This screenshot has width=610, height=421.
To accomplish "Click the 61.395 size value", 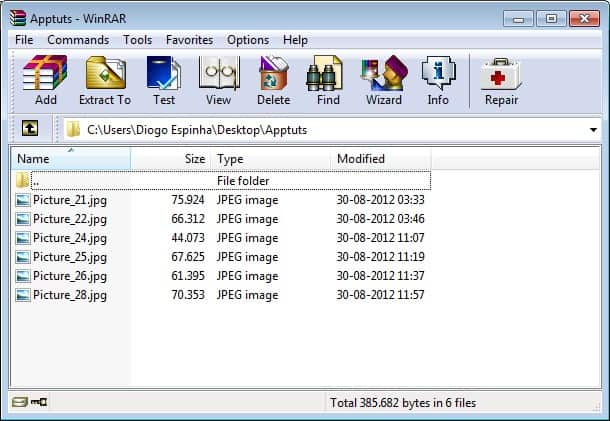I will (x=188, y=276).
